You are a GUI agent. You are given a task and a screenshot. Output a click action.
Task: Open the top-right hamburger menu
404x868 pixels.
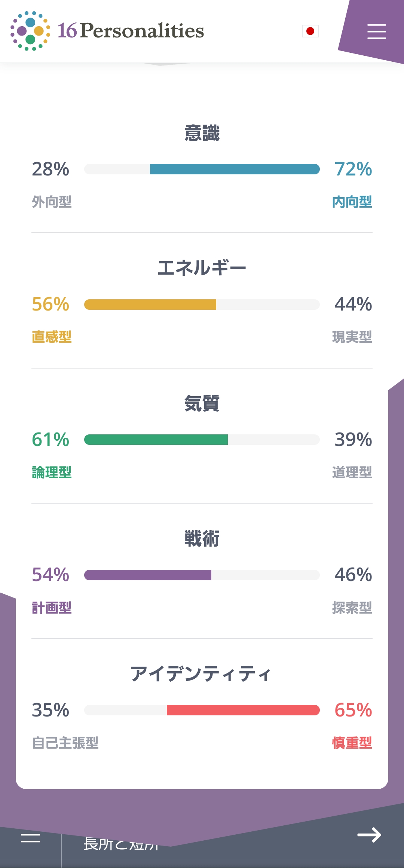pyautogui.click(x=376, y=31)
